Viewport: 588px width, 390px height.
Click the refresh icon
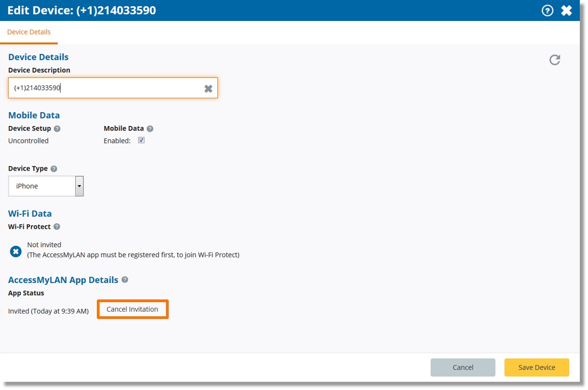coord(555,60)
